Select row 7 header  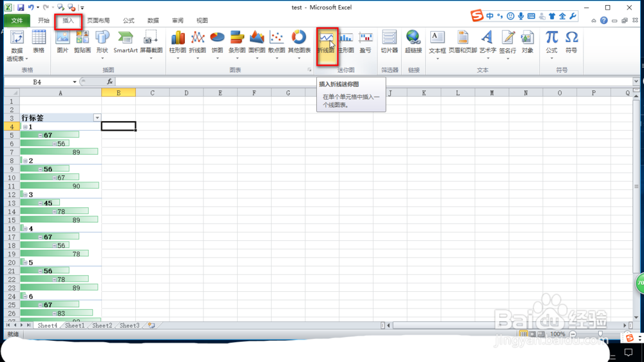(12, 152)
